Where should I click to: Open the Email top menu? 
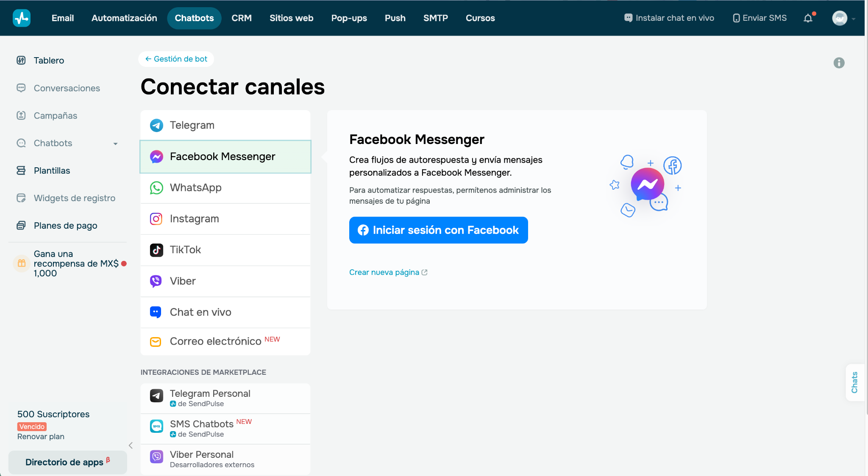[63, 18]
